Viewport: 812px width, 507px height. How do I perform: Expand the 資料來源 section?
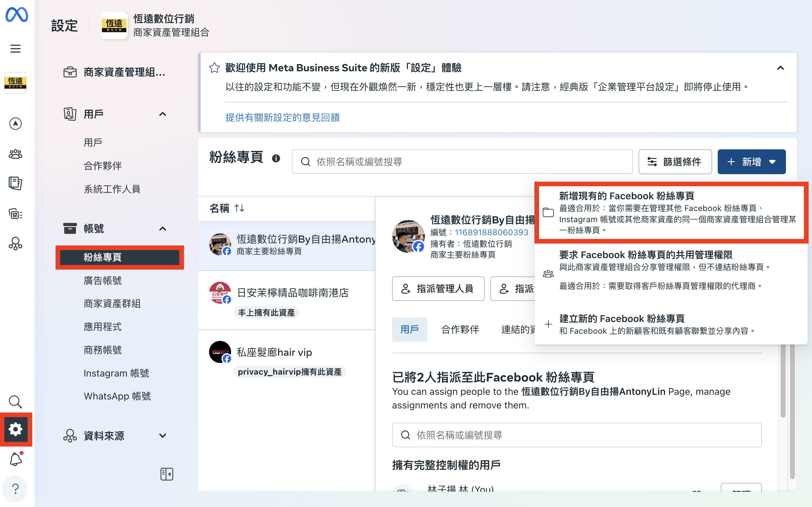(163, 436)
